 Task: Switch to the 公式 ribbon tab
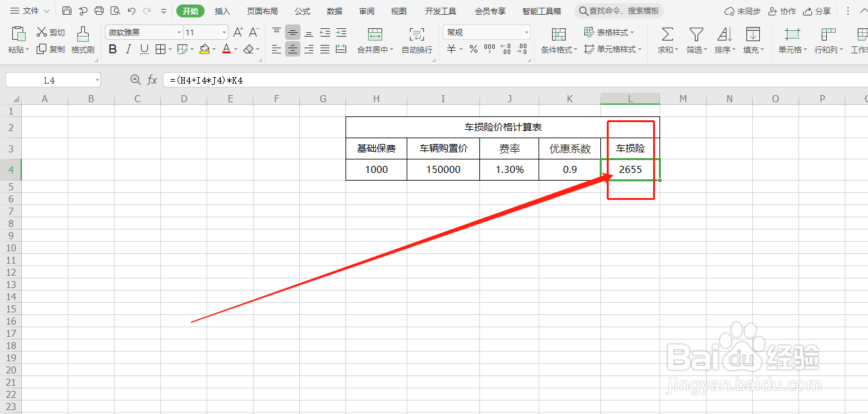tap(302, 10)
